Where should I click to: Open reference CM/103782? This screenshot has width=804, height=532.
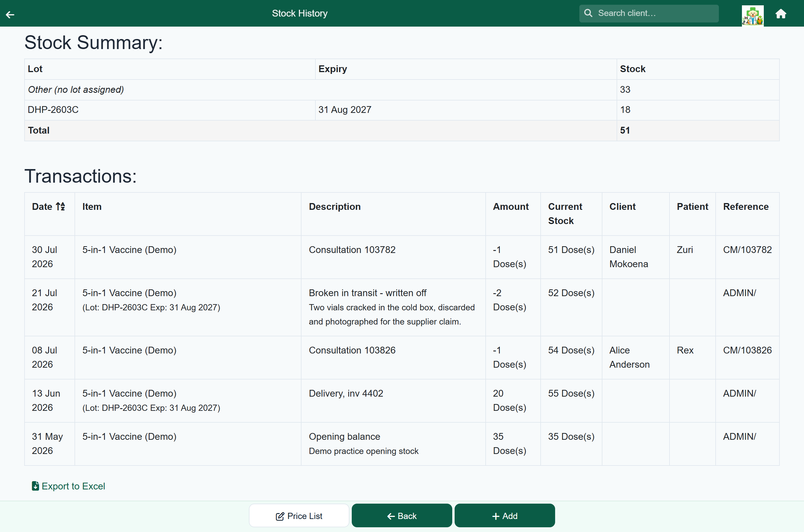pyautogui.click(x=747, y=250)
